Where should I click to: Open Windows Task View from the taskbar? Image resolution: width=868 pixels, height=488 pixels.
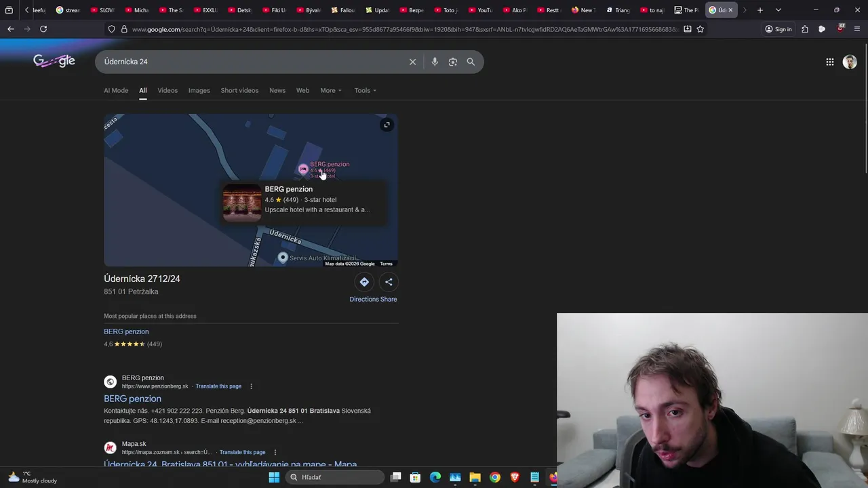pos(396,477)
